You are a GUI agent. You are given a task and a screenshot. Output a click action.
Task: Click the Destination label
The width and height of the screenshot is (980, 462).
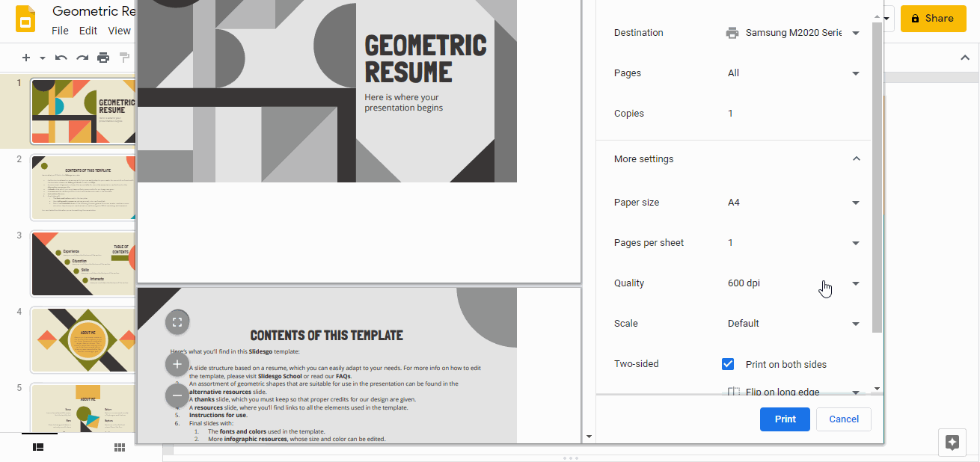[x=639, y=33]
